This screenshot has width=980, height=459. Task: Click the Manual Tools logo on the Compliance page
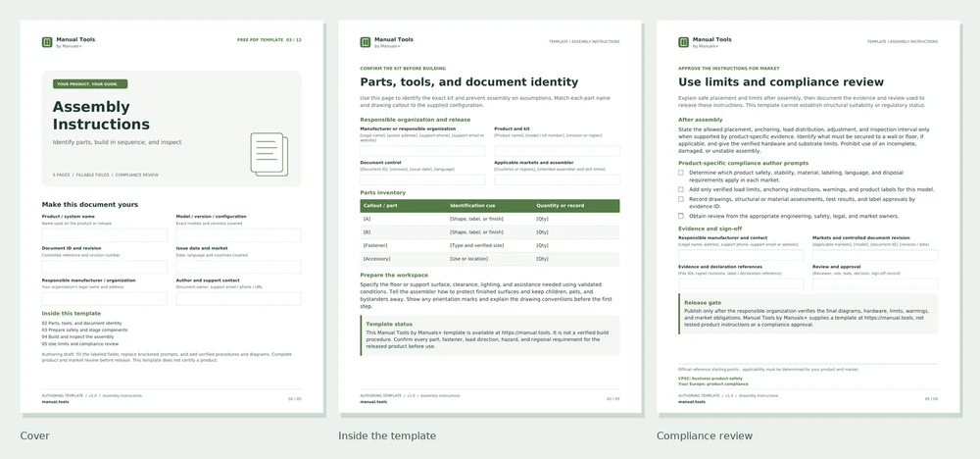pos(683,42)
